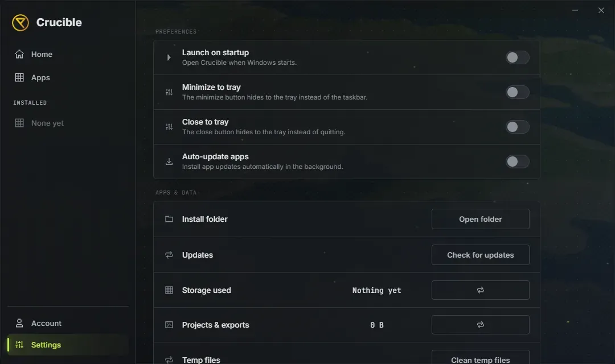The width and height of the screenshot is (615, 364).
Task: Click the APPS & DATA section heading
Action: (x=176, y=193)
